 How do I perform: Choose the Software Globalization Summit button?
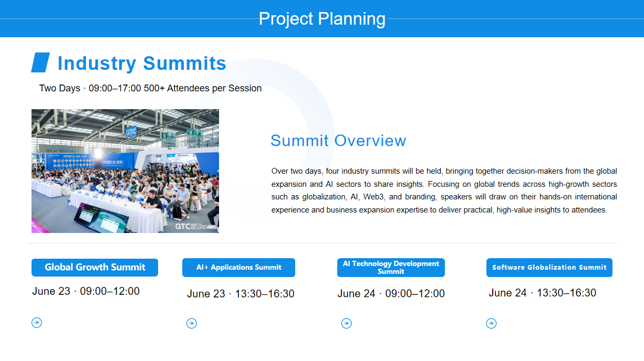point(549,268)
